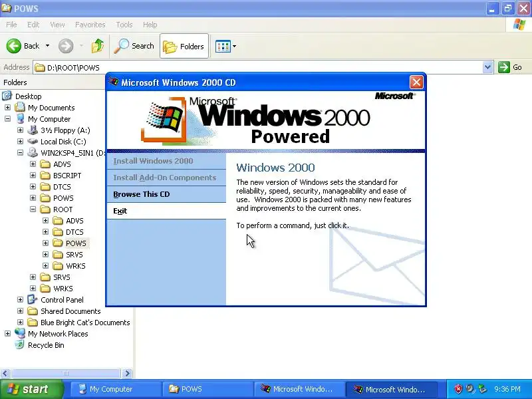This screenshot has height=399, width=532.
Task: Expand the Local Disk (C:) node
Action: 21,142
